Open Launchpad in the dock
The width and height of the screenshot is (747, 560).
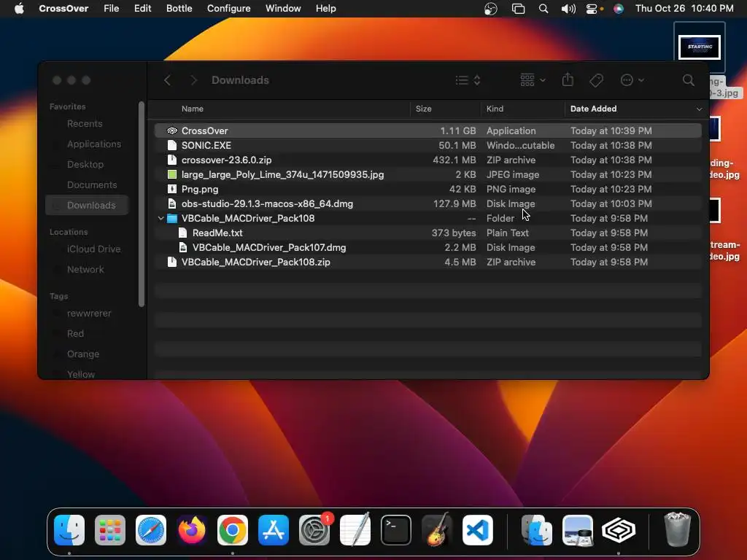point(110,530)
